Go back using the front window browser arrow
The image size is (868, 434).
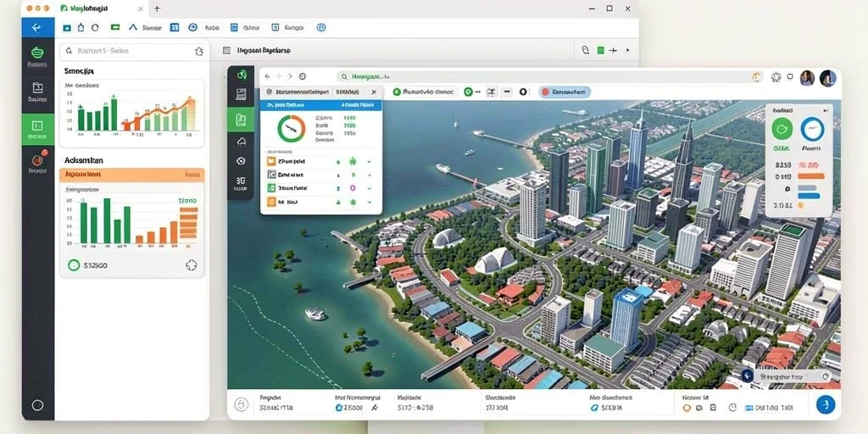268,76
